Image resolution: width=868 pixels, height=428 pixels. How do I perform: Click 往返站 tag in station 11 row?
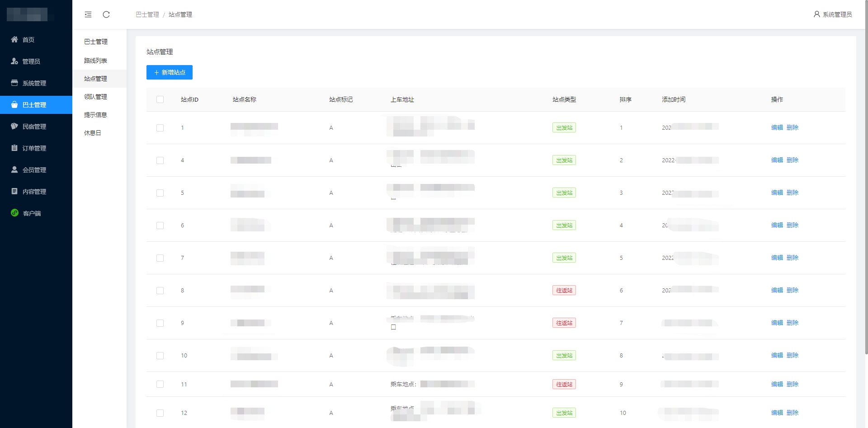click(564, 385)
